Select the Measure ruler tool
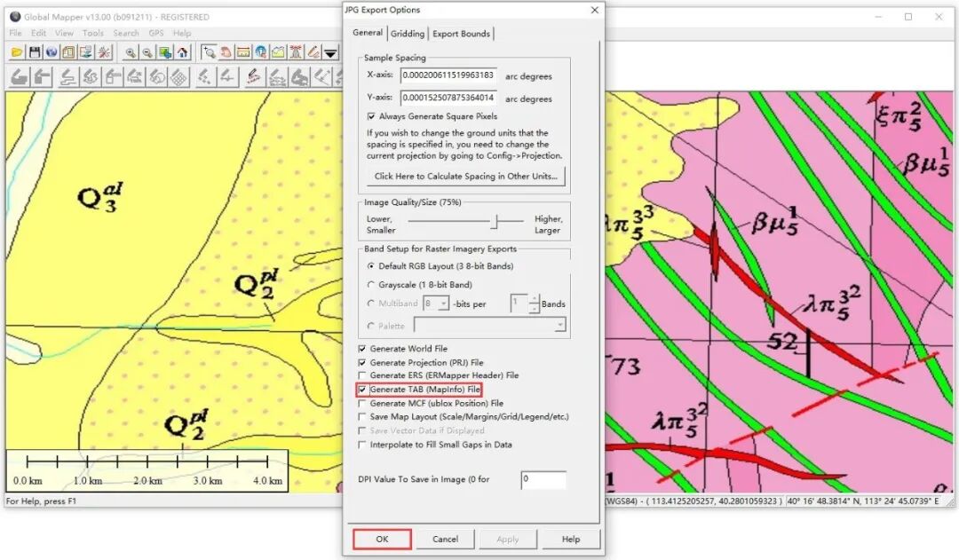The height and width of the screenshot is (560, 959). tap(243, 52)
